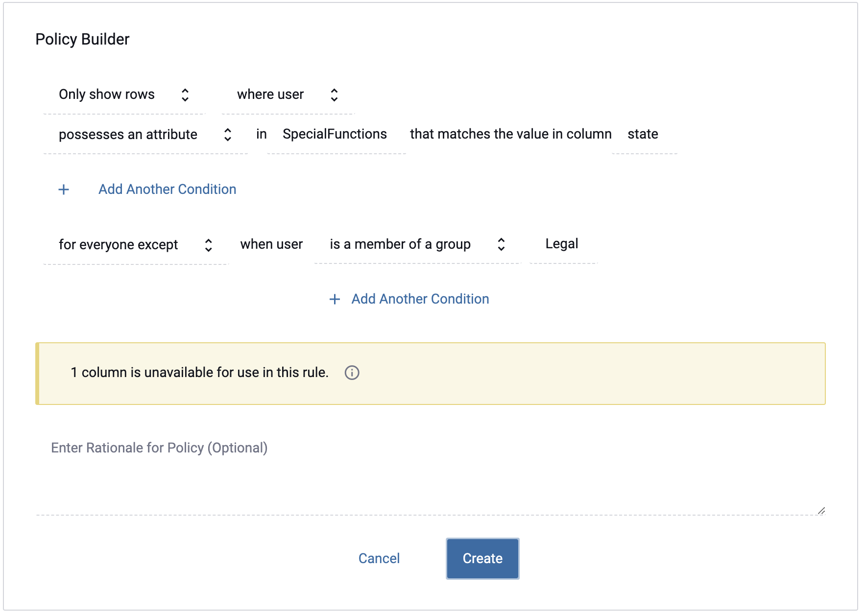Click upper 'Add Another Condition' link
Screen dimensions: 865x616
[168, 190]
